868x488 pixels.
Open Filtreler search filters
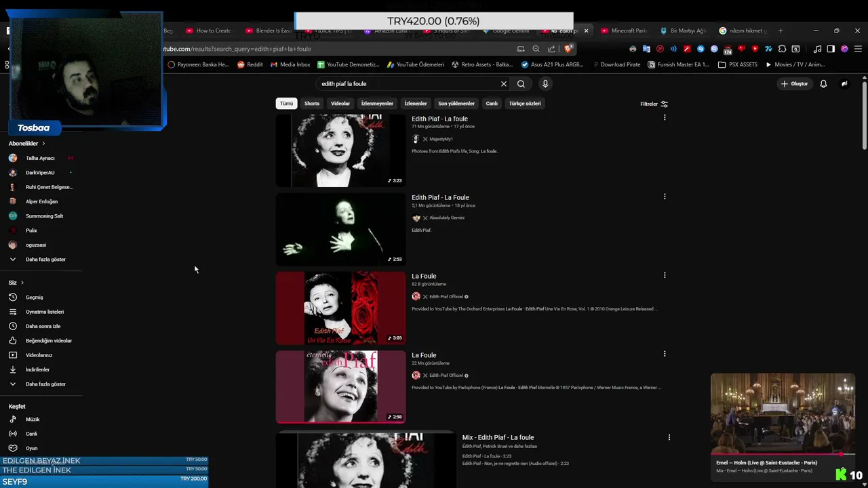(x=654, y=104)
